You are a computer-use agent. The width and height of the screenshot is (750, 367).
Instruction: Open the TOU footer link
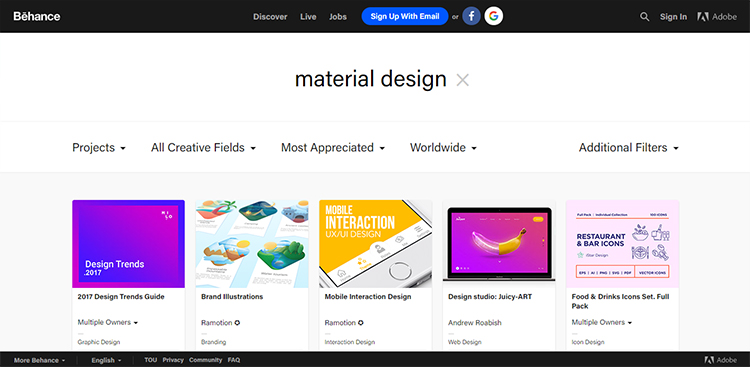point(151,360)
